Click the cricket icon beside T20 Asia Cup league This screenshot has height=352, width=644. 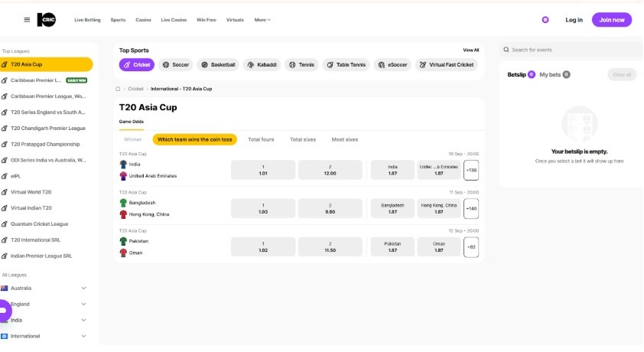pos(4,64)
